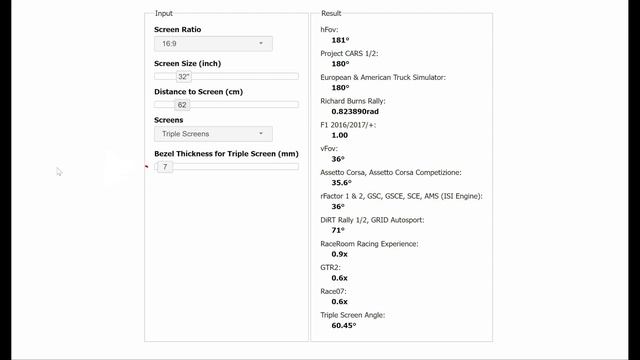Click the Bezel Thickness slider handle at 7

click(x=165, y=167)
